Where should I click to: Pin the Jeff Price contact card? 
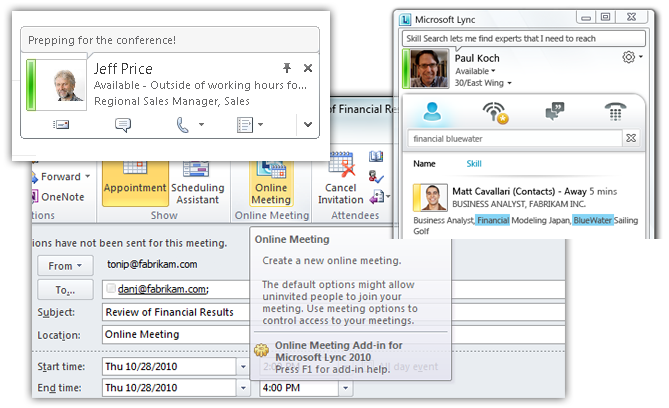point(287,68)
